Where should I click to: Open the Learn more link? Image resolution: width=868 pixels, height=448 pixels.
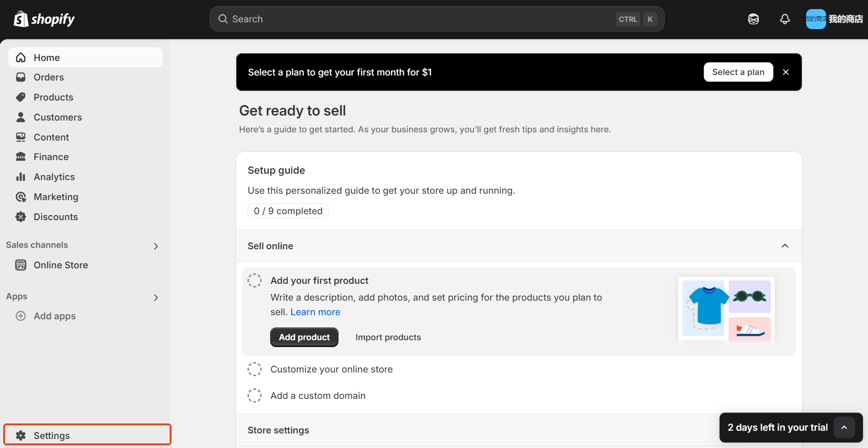coord(315,312)
